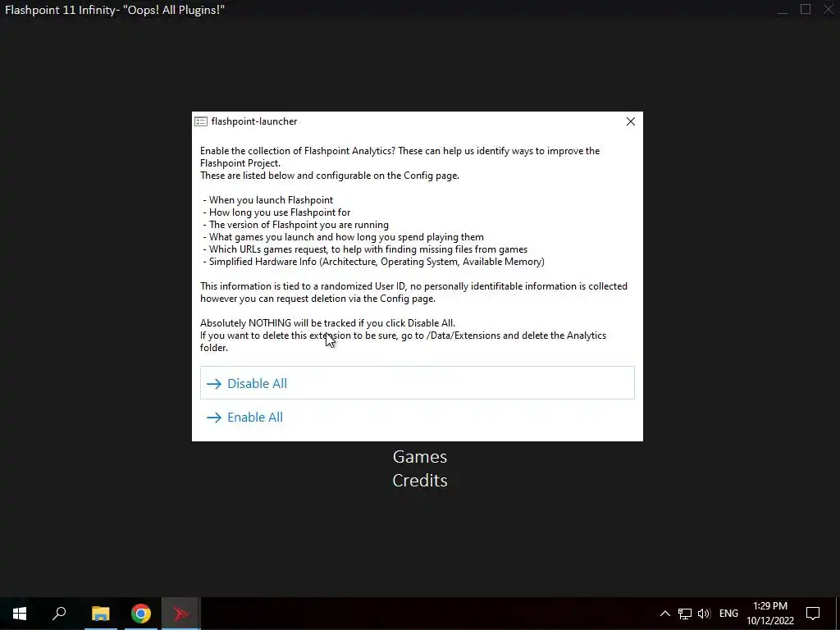Click the 'flashpoint-launcher' dialog title text

click(x=254, y=121)
